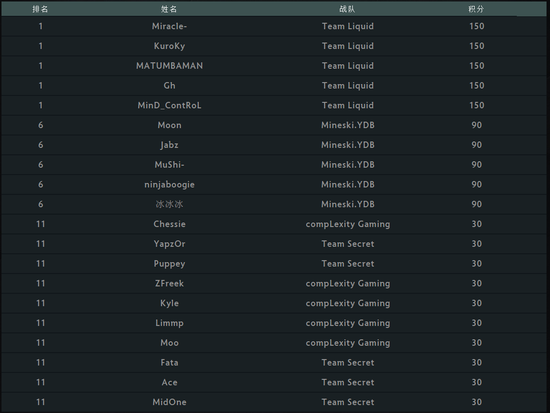Choose the ninjaboogie row name

click(x=169, y=185)
